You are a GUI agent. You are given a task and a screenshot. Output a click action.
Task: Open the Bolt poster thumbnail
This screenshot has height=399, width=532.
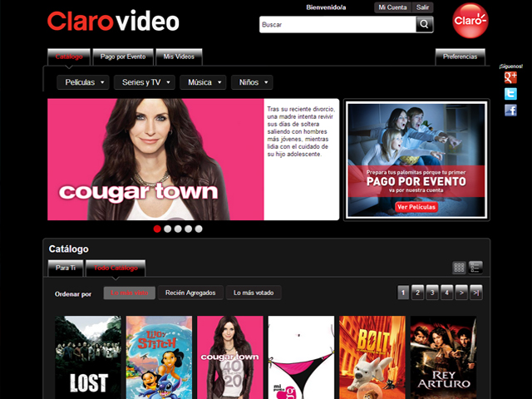tap(372, 357)
